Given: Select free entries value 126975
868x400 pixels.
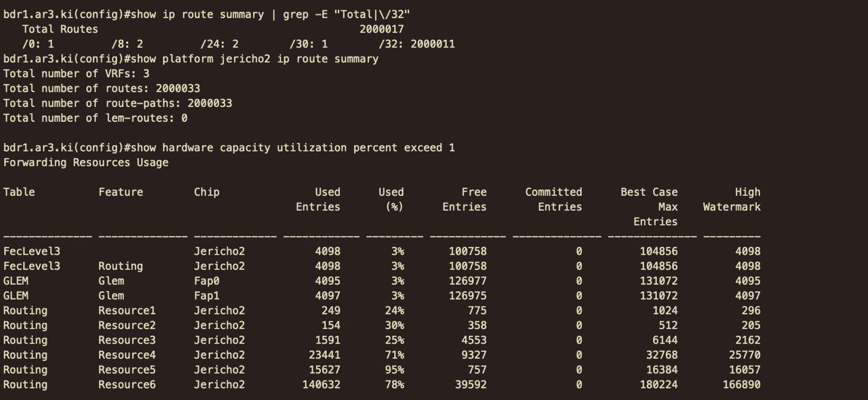Looking at the screenshot, I should coord(468,296).
